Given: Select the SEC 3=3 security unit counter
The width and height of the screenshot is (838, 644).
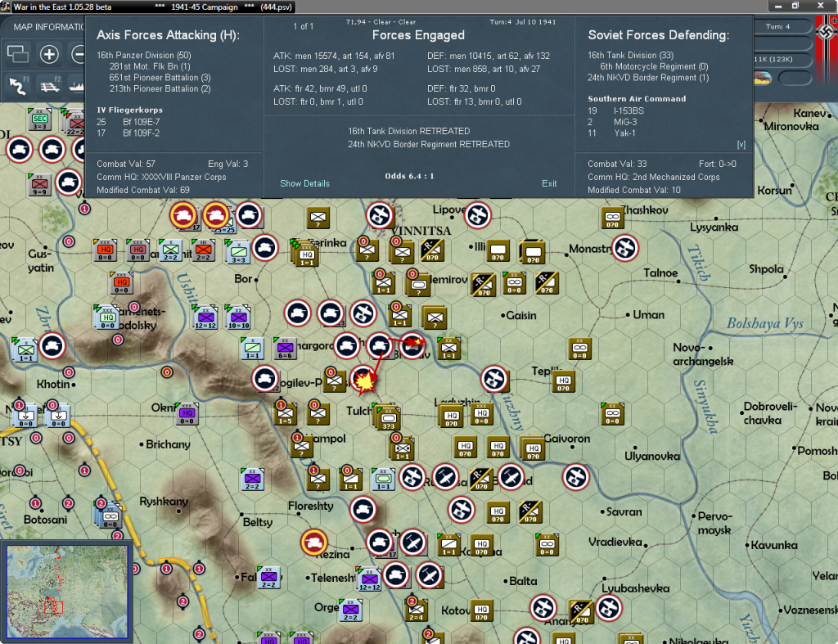Looking at the screenshot, I should click(x=39, y=119).
